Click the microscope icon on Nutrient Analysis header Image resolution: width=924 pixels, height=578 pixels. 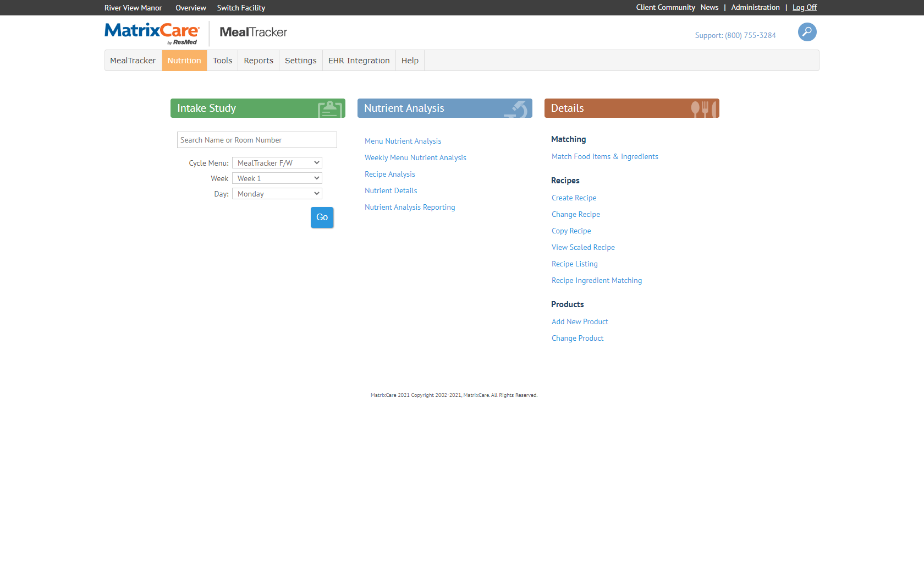click(x=518, y=108)
